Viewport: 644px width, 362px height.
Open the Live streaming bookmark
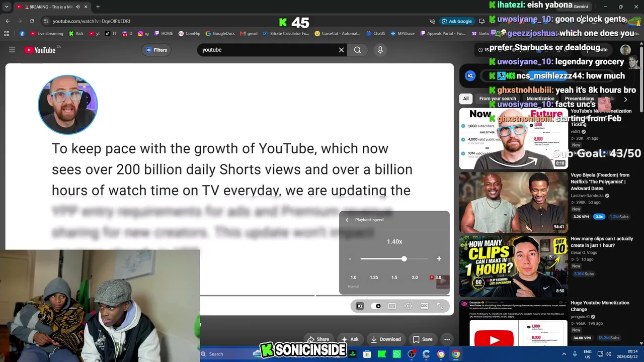(47, 34)
